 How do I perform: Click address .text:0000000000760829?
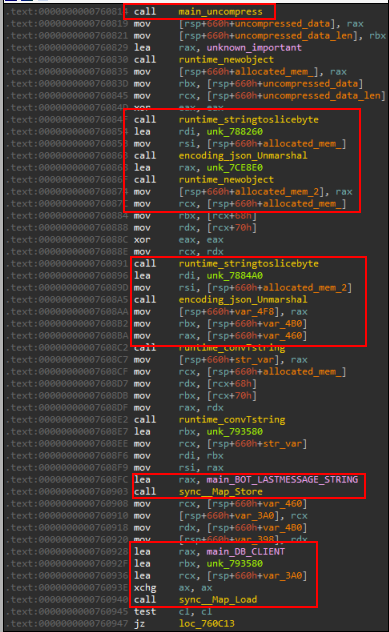pyautogui.click(x=67, y=48)
